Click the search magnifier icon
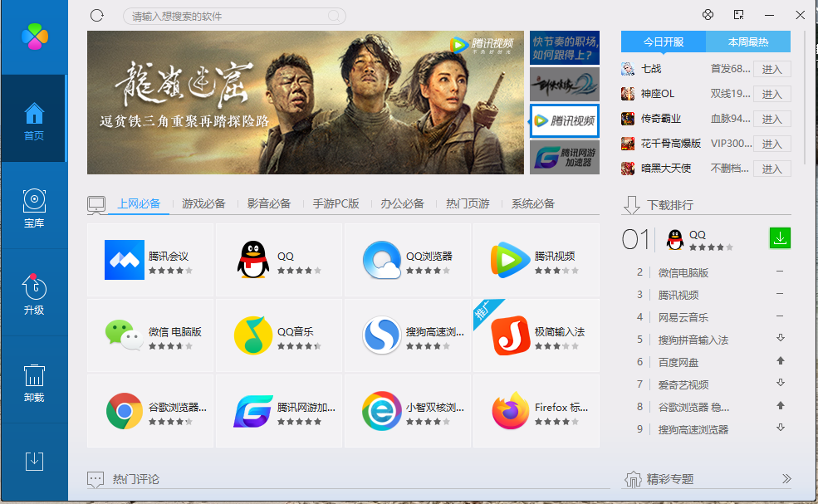 tap(334, 16)
